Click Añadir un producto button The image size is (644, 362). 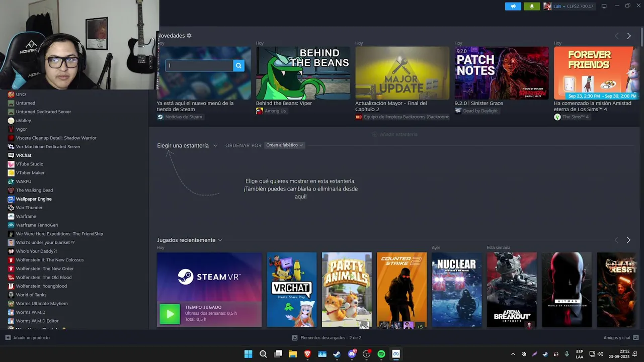click(28, 338)
